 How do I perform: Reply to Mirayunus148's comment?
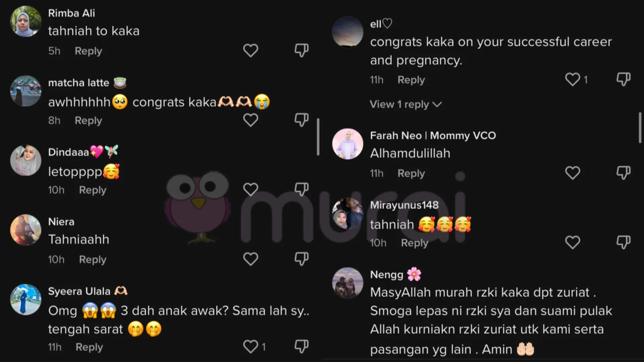tap(415, 243)
